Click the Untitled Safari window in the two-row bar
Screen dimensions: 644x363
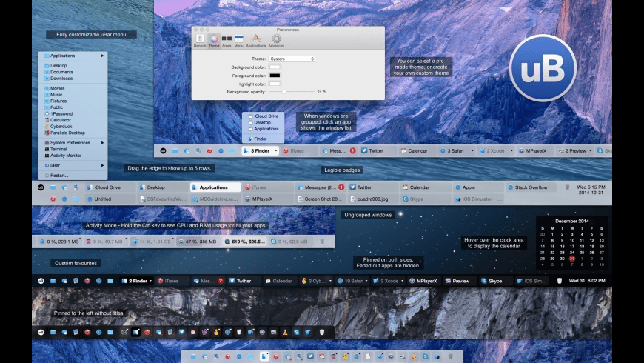[x=110, y=199]
